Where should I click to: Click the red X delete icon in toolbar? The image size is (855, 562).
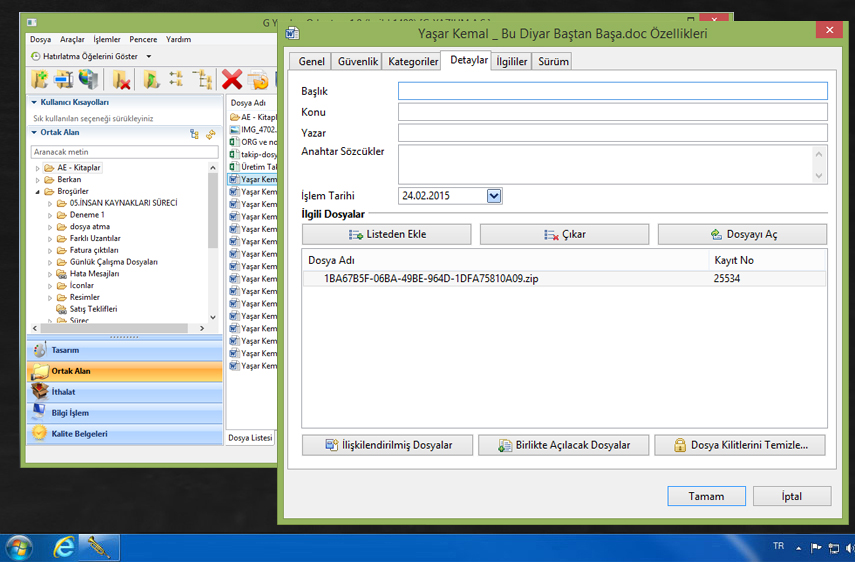(x=232, y=80)
